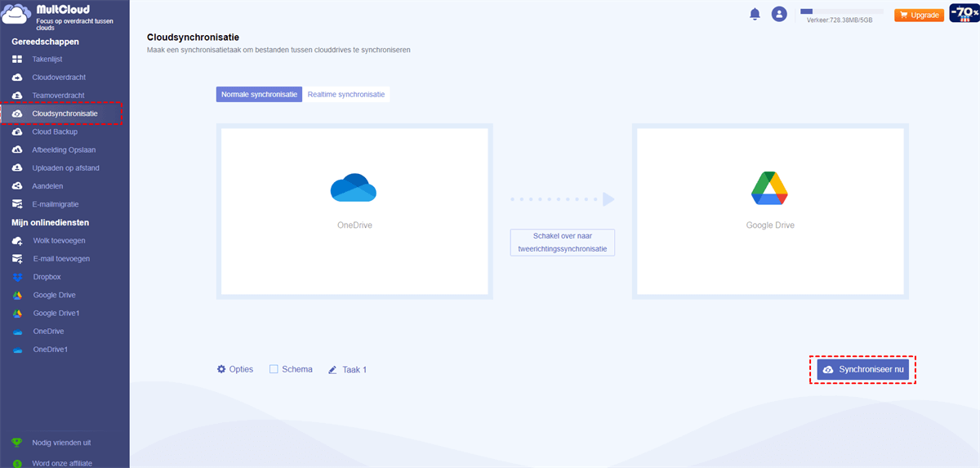This screenshot has width=980, height=468.
Task: Click the Opties gear icon
Action: [220, 369]
